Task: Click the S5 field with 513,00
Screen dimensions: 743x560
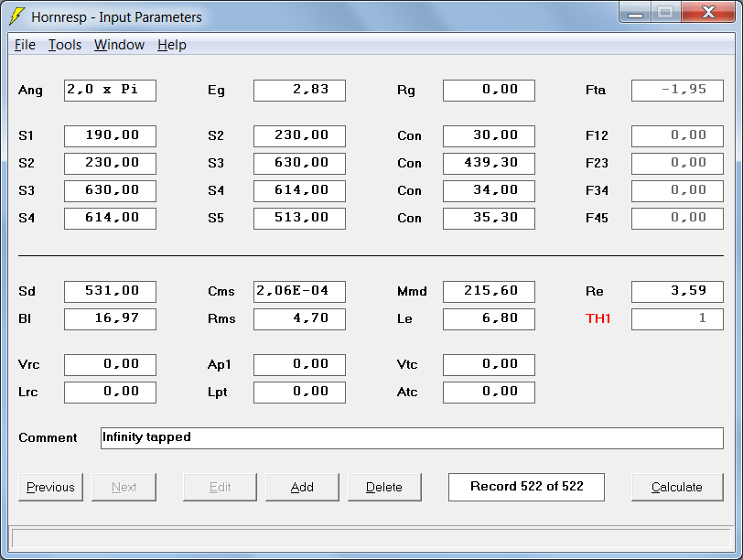Action: (299, 219)
